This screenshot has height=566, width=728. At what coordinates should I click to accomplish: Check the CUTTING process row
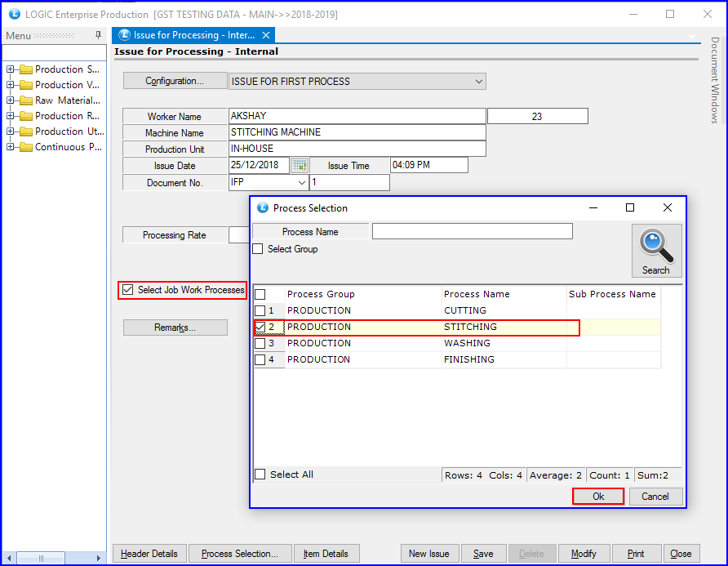coord(260,310)
